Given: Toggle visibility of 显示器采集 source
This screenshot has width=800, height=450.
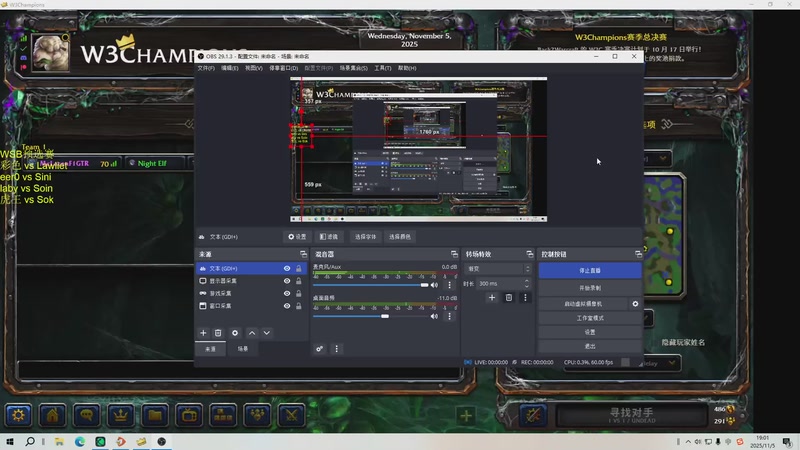Looking at the screenshot, I should (287, 281).
